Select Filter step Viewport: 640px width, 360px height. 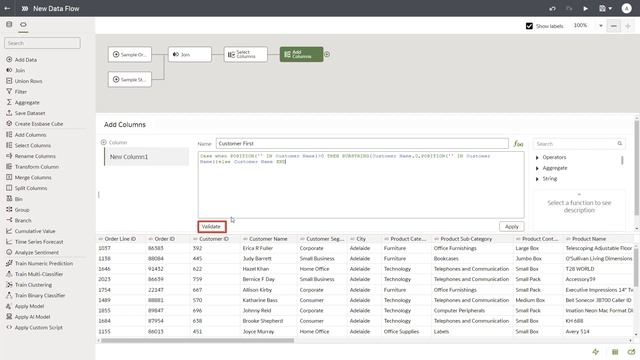click(x=16, y=91)
